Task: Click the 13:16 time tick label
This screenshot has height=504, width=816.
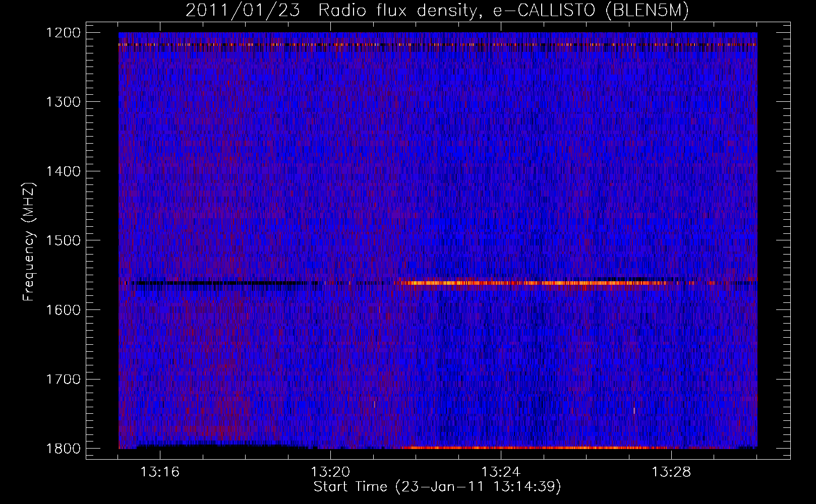Action: tap(160, 472)
